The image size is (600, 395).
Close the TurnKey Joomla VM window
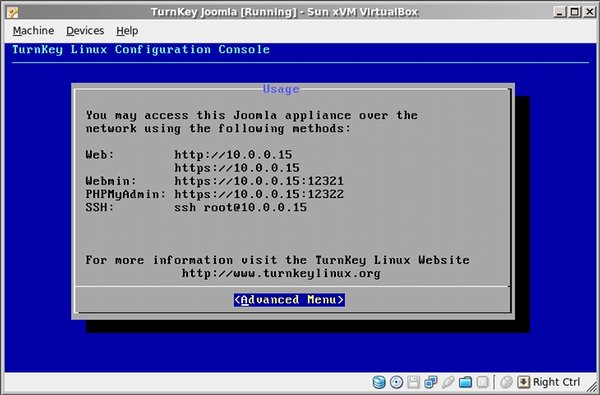coord(589,12)
